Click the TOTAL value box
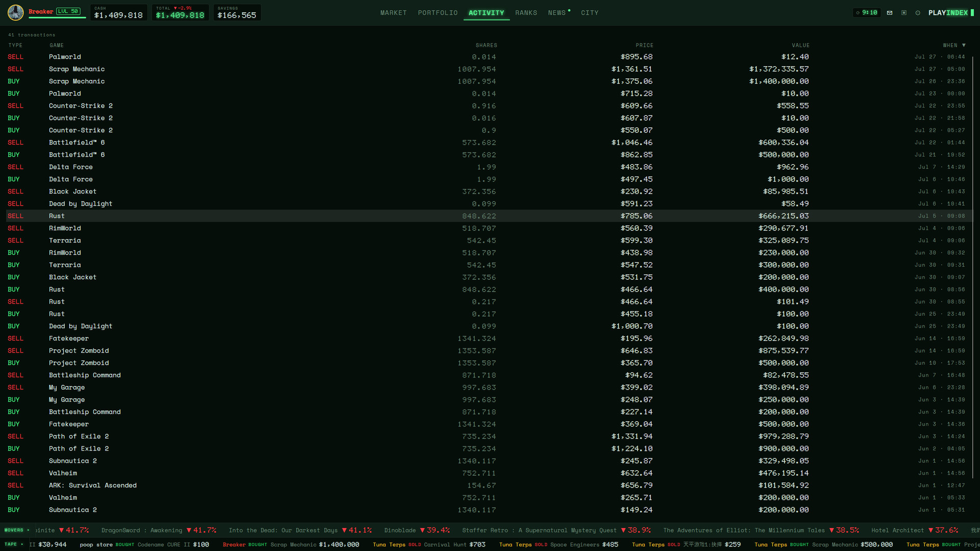 [x=180, y=13]
